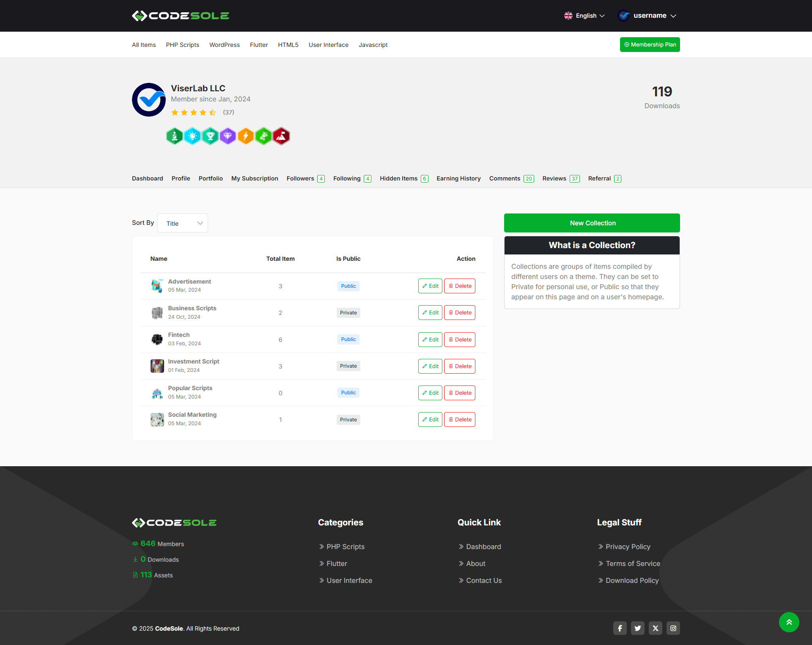Open the Facebook social icon in footer

click(620, 628)
